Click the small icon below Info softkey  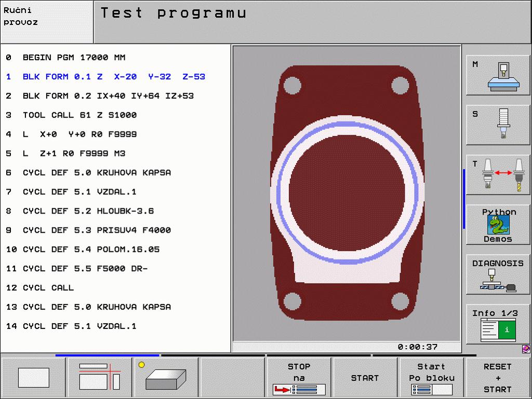(526, 349)
